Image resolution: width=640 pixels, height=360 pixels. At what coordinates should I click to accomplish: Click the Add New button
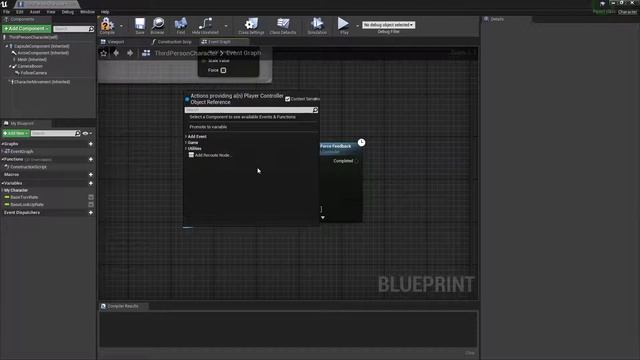pyautogui.click(x=16, y=133)
